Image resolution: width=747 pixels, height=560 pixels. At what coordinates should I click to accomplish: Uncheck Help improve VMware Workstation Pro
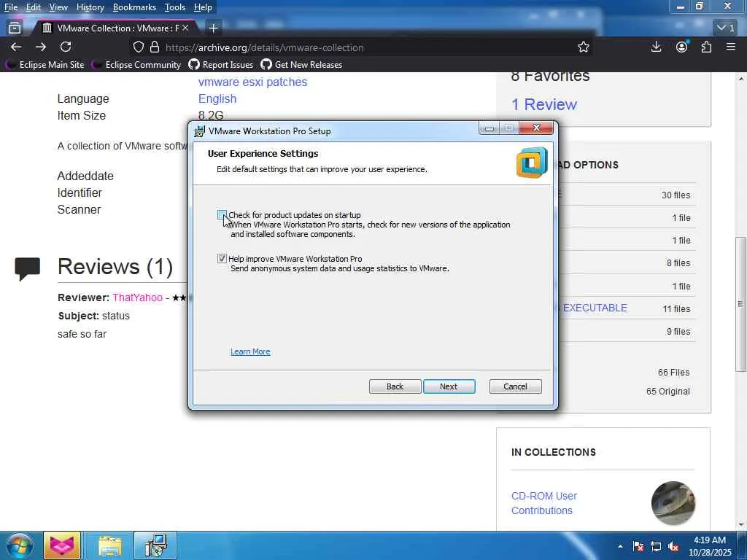[222, 259]
